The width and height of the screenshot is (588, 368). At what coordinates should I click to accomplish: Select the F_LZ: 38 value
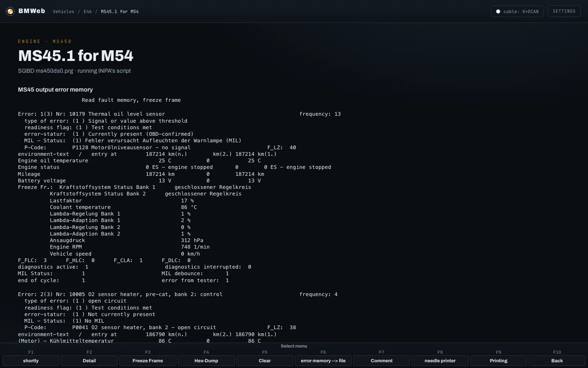pyautogui.click(x=282, y=328)
